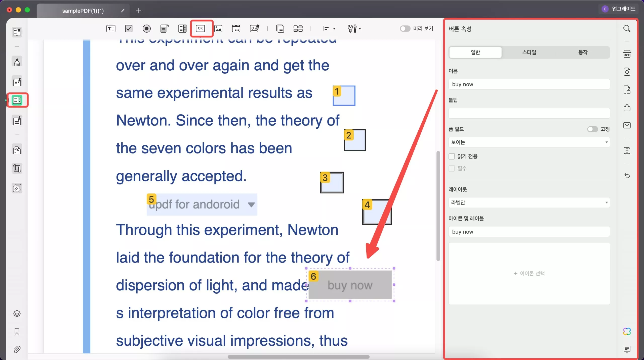The height and width of the screenshot is (360, 644).
Task: Open the Crop Pages tool
Action: click(x=17, y=168)
